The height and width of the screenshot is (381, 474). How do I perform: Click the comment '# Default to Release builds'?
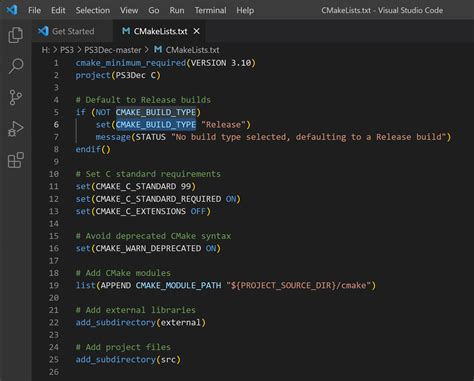click(x=143, y=100)
